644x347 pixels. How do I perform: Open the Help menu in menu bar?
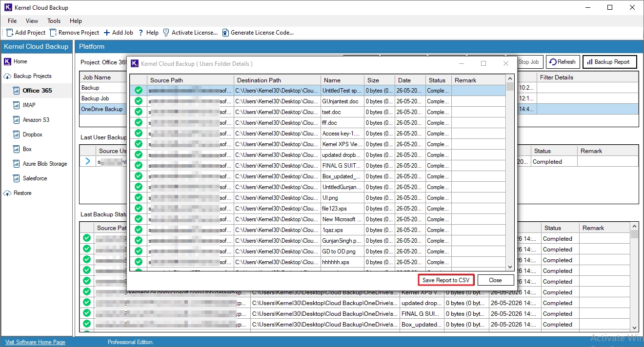(x=76, y=21)
